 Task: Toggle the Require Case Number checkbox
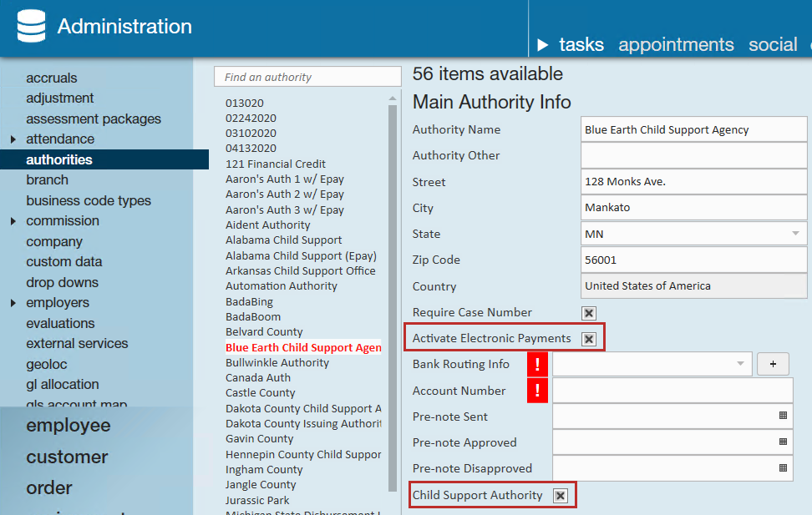tap(589, 313)
